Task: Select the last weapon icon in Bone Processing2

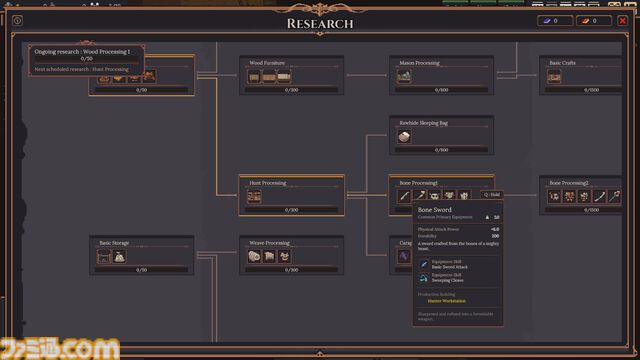Action: 614,196
